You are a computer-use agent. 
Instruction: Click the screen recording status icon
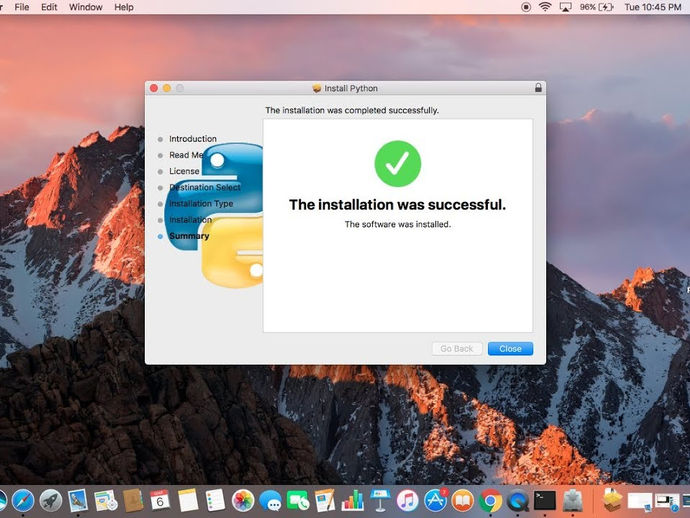click(525, 7)
